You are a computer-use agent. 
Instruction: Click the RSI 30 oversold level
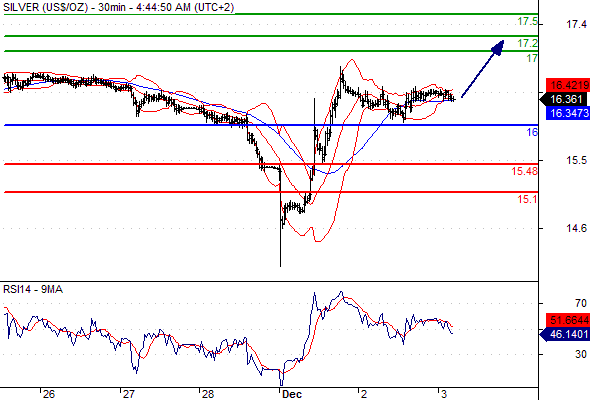coord(581,354)
